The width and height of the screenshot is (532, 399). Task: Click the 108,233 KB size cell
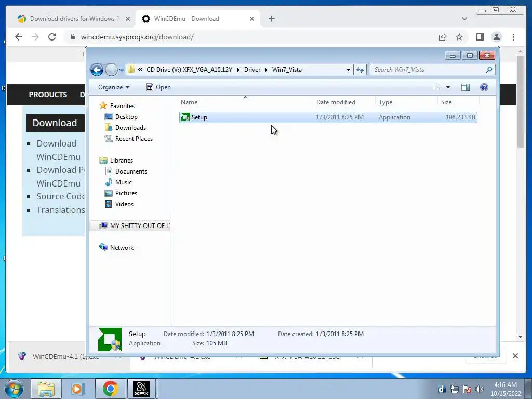[x=460, y=117]
